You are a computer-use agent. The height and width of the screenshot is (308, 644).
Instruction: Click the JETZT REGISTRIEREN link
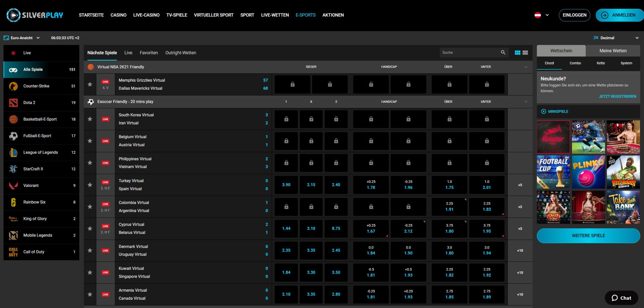point(617,96)
